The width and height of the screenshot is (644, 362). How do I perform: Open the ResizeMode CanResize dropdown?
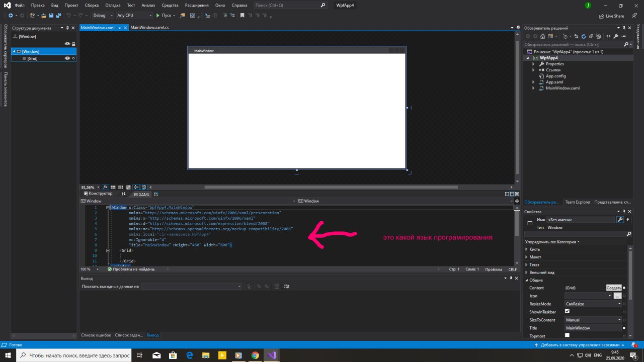coord(593,304)
